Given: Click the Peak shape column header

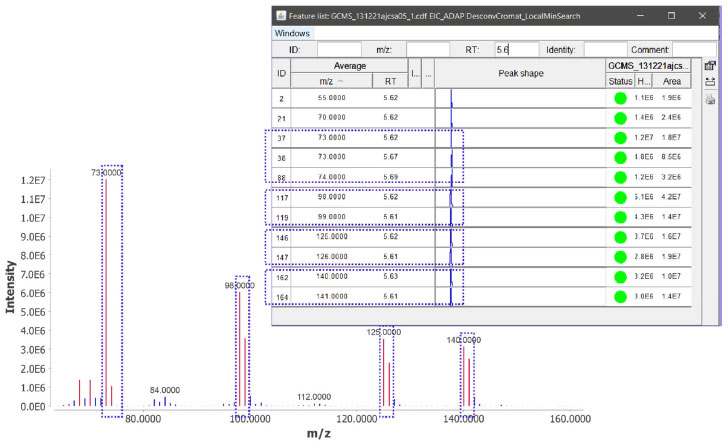Looking at the screenshot, I should (x=520, y=73).
